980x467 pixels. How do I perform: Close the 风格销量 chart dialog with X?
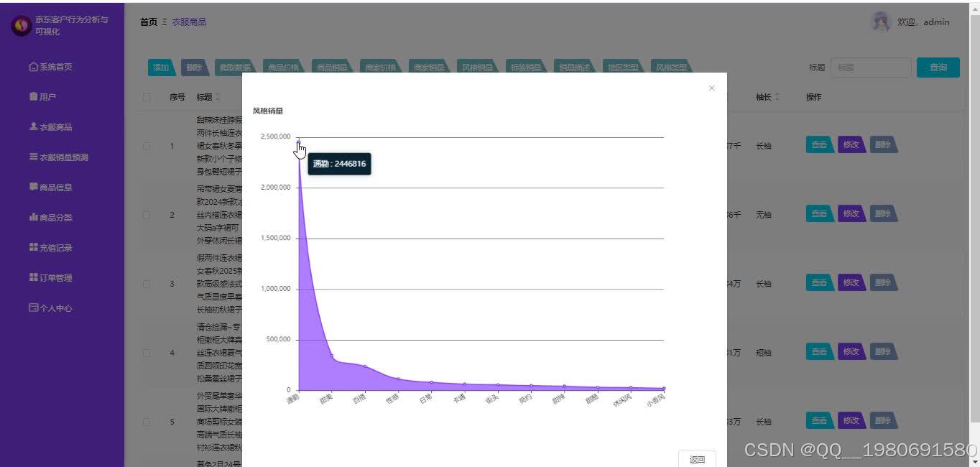(x=712, y=88)
